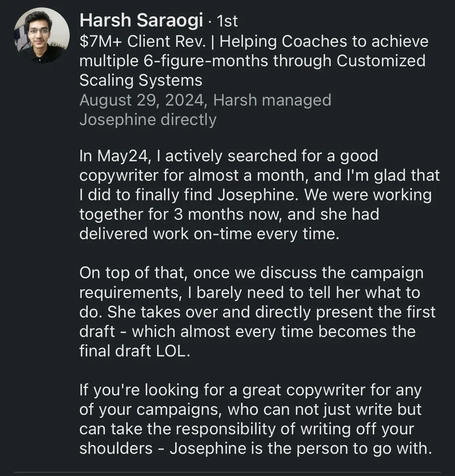
Task: Tap the August 29, 2024 date text
Action: pyautogui.click(x=142, y=100)
